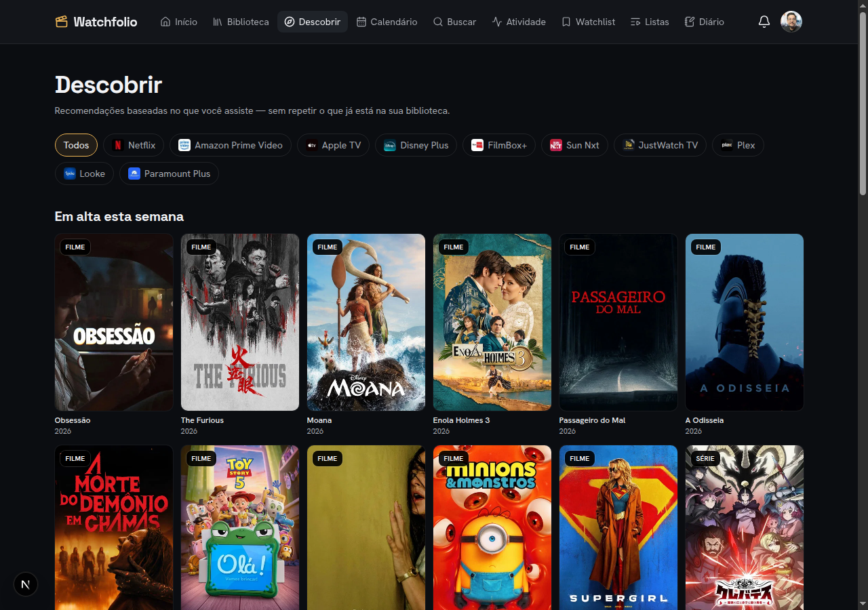Screen dimensions: 868x610
Task: Filter by Amazon Prime Video label
Action: (x=239, y=145)
